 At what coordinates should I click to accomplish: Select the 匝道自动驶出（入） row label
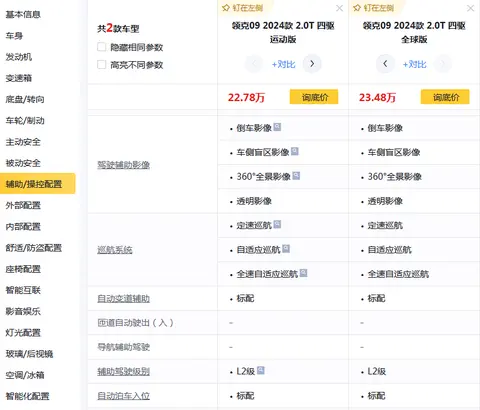(x=135, y=323)
